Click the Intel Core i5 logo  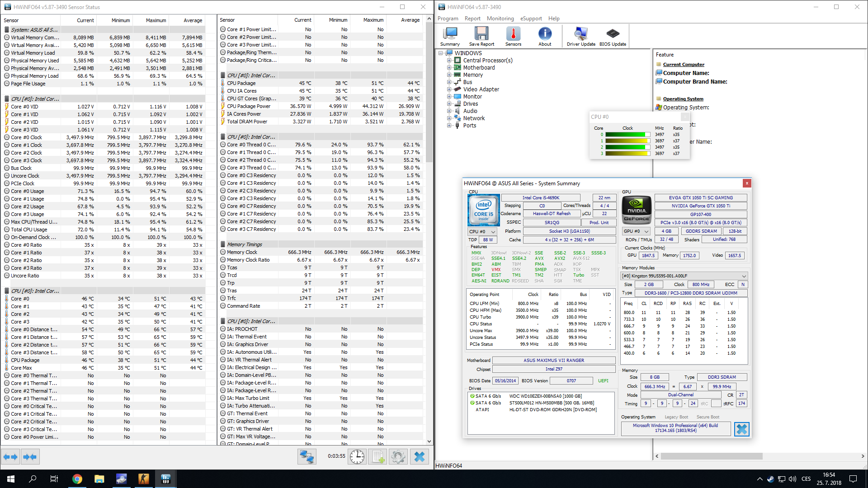(483, 210)
